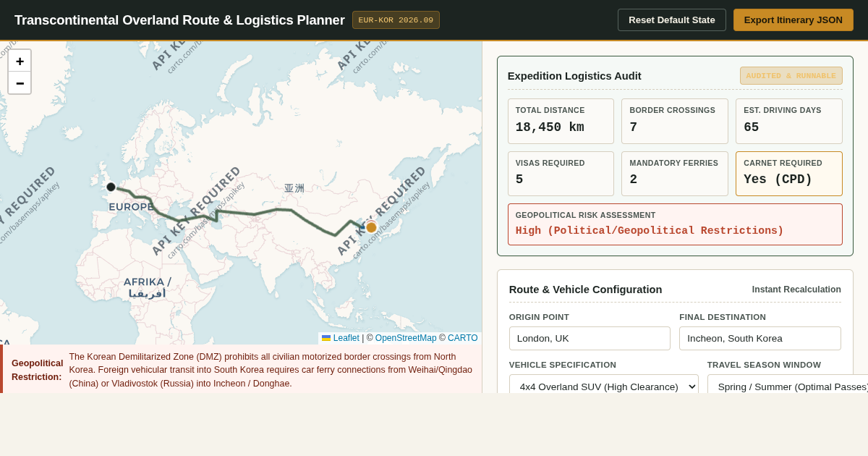The width and height of the screenshot is (868, 456).
Task: Click the Ukraine flag icon in attribution
Action: point(326,338)
